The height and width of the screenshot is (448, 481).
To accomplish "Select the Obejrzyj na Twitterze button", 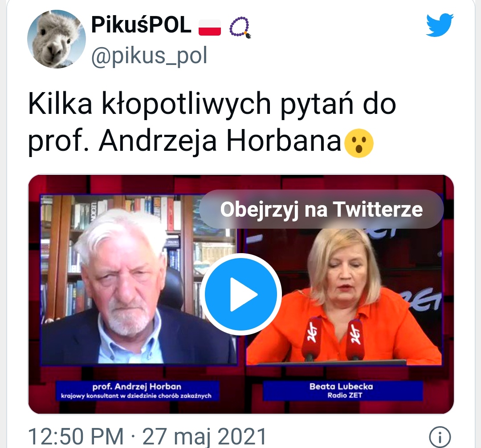I will click(x=322, y=209).
